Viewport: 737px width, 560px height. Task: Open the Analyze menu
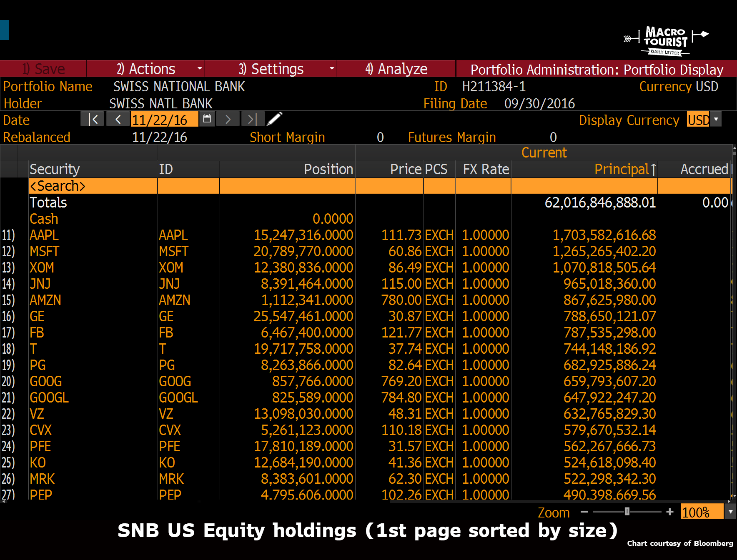pos(396,69)
